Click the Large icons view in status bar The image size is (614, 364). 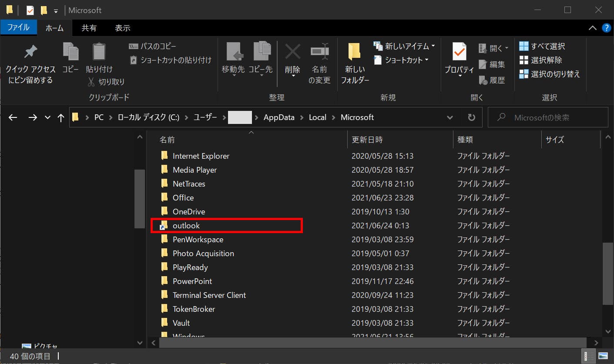click(x=603, y=356)
